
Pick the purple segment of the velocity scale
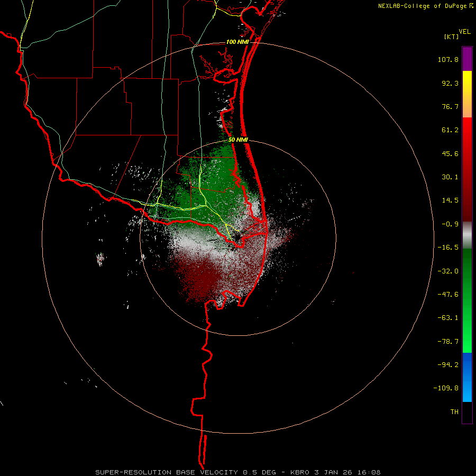[467, 59]
